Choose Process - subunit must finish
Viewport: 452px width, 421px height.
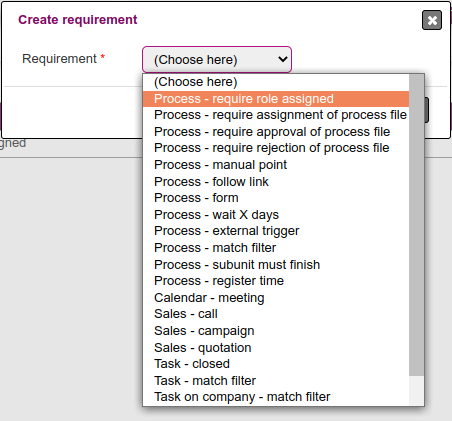coord(276,265)
